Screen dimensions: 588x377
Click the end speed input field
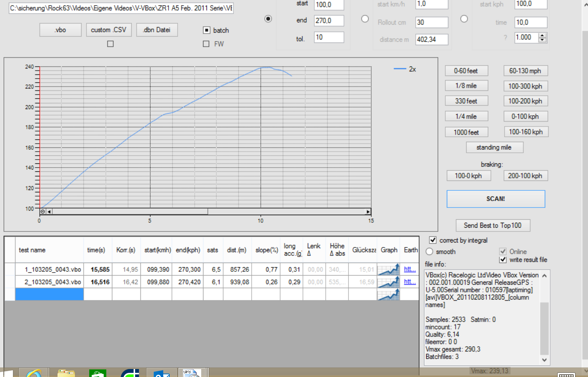pyautogui.click(x=328, y=21)
